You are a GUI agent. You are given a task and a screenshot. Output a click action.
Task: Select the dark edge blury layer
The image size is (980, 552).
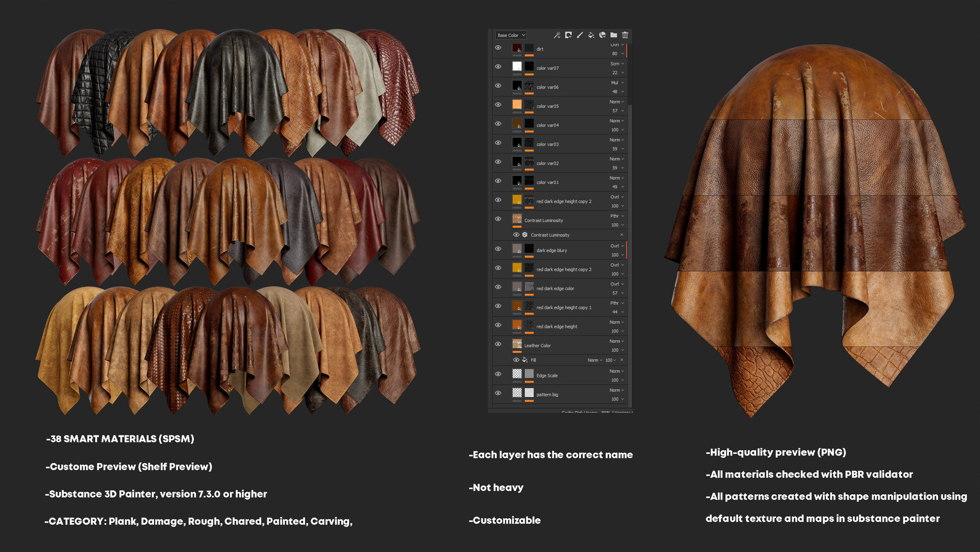coord(552,251)
